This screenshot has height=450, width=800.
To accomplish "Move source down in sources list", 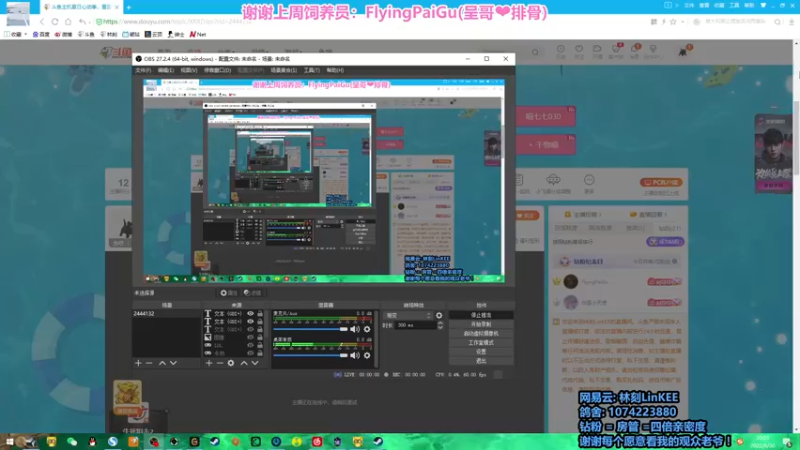I will (255, 363).
